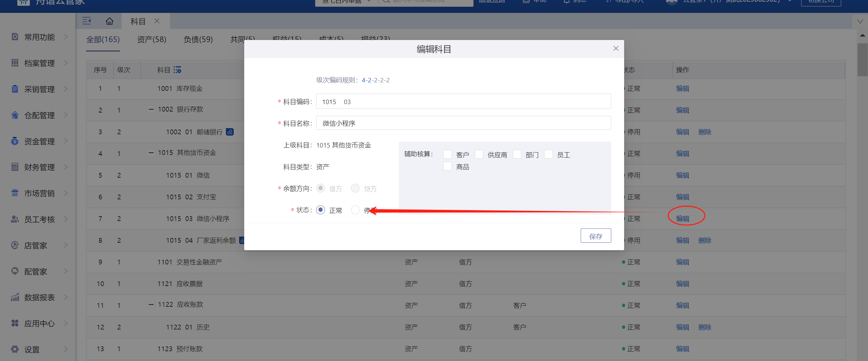Viewport: 868px width, 361px height.
Task: Click the subject column settings icon
Action: click(177, 70)
